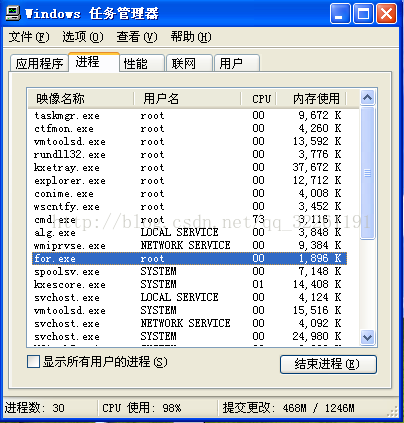Enable 显示所有用户的进程 checkbox

click(33, 362)
